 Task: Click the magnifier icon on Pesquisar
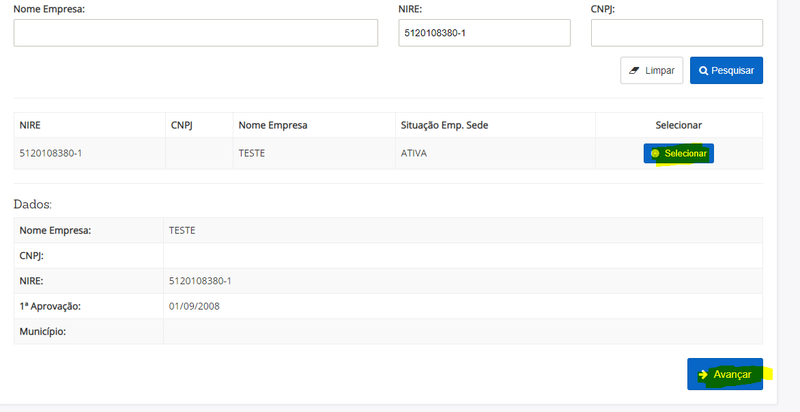(703, 70)
